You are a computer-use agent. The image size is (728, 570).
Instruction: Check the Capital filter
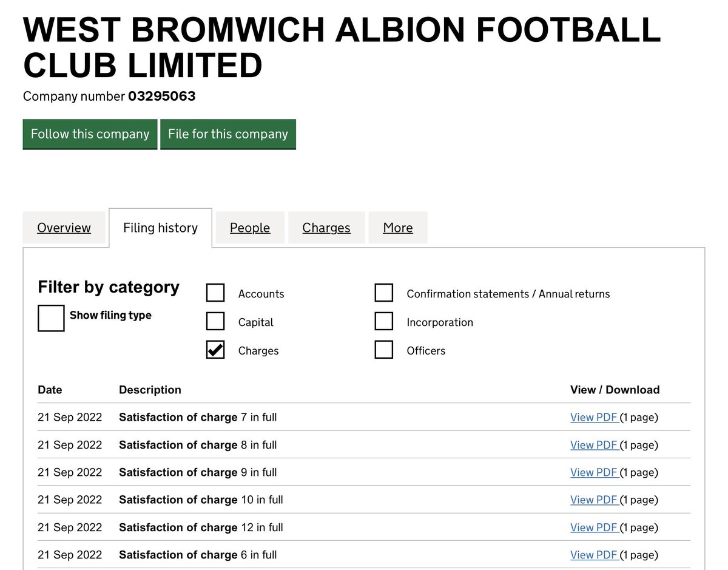[215, 322]
